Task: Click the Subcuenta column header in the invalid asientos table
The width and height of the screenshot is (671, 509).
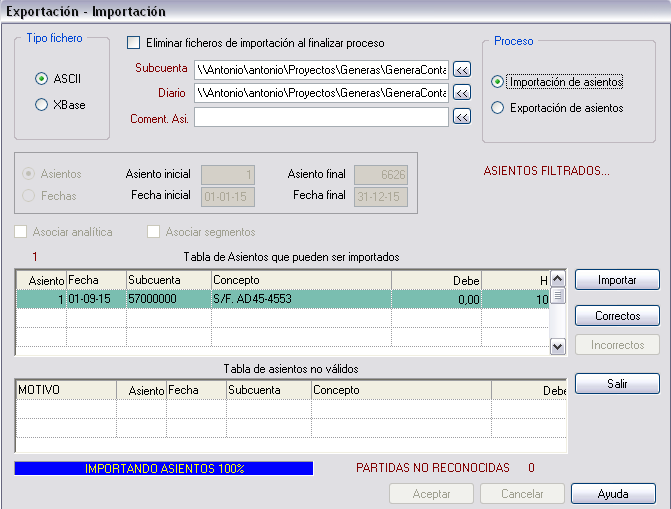Action: pyautogui.click(x=269, y=390)
